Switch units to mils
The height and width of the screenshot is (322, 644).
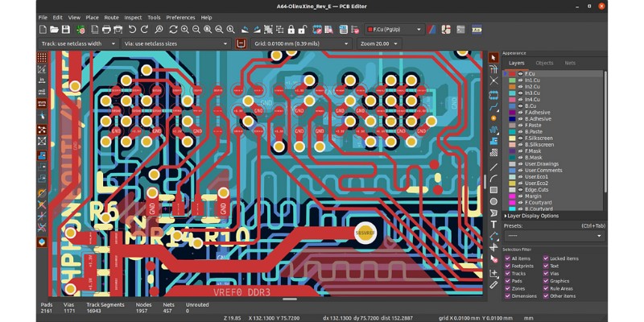point(42,92)
